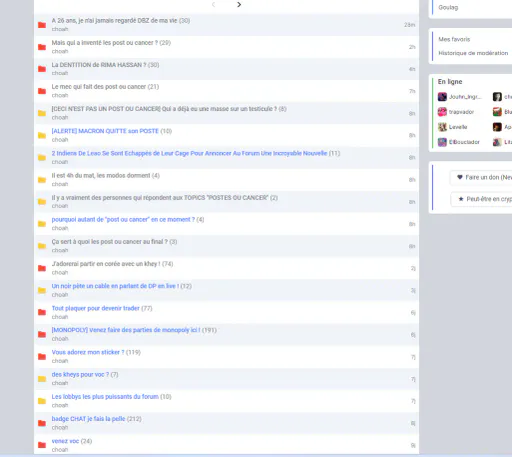Click red folder icon for 'venez voc' topic
The image size is (512, 457).
(x=42, y=445)
